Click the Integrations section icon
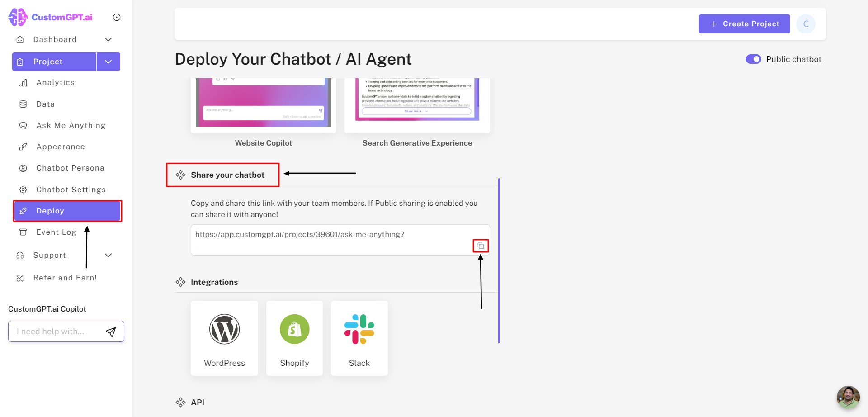The image size is (868, 417). (x=180, y=282)
